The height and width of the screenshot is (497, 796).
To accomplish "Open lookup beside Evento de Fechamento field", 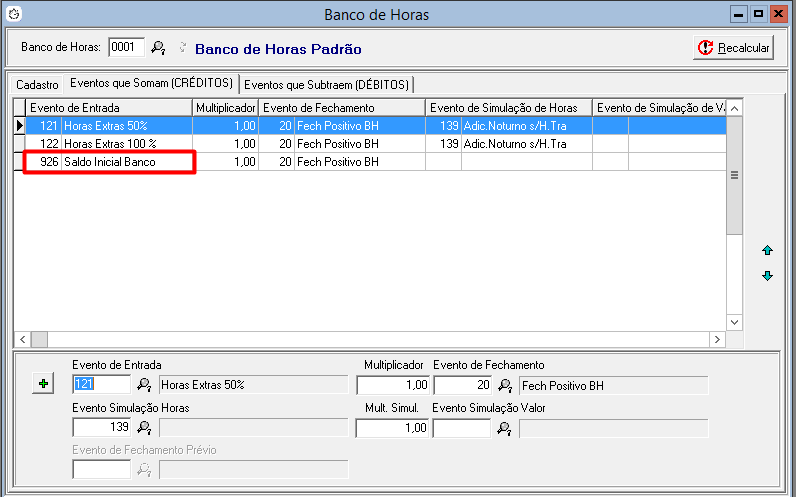I will 505,385.
